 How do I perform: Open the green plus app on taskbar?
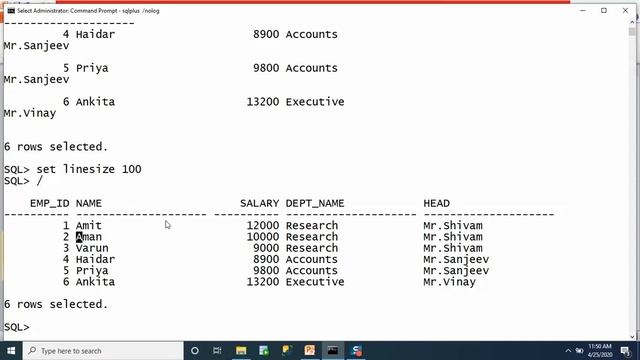coord(264,351)
